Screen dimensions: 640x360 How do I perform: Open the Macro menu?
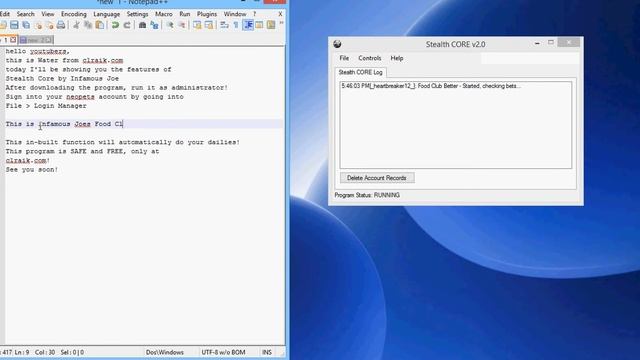coord(164,14)
